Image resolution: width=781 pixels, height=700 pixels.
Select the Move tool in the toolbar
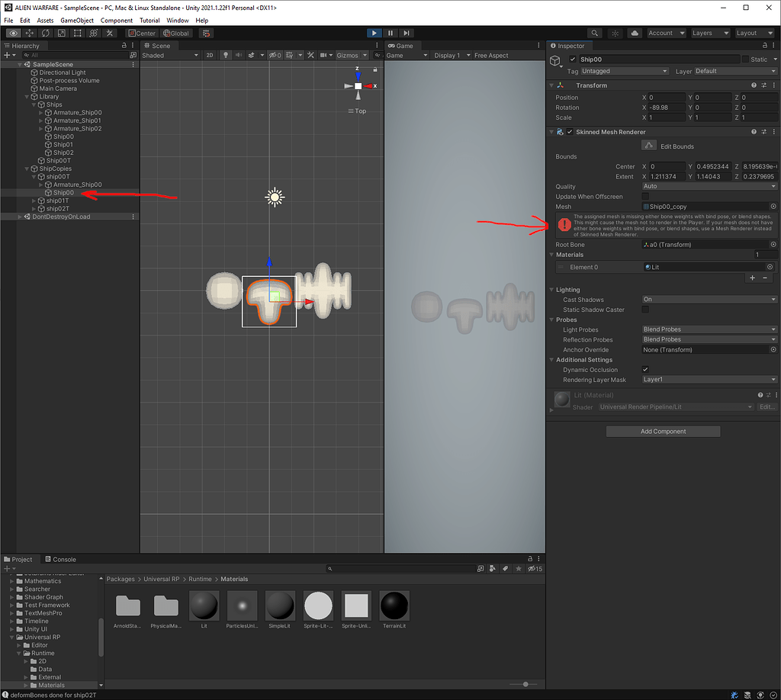pyautogui.click(x=29, y=34)
